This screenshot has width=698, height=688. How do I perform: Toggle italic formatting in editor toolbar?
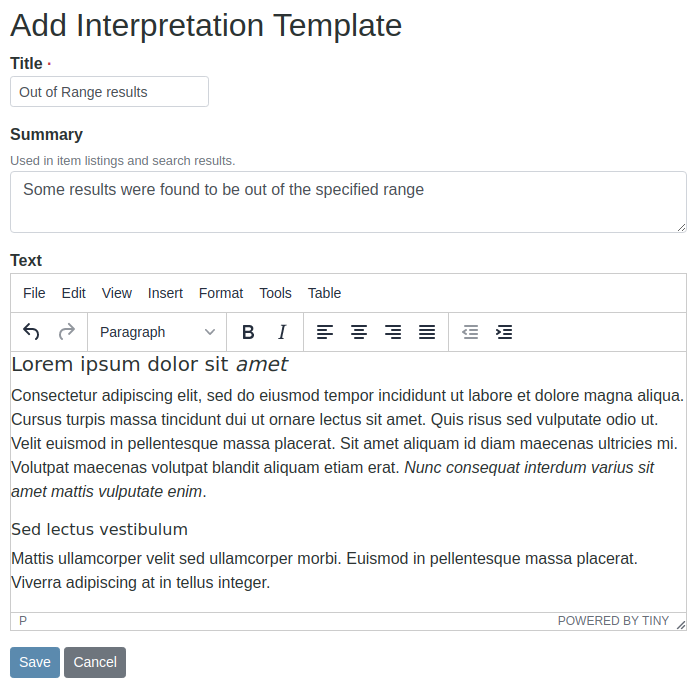[282, 332]
